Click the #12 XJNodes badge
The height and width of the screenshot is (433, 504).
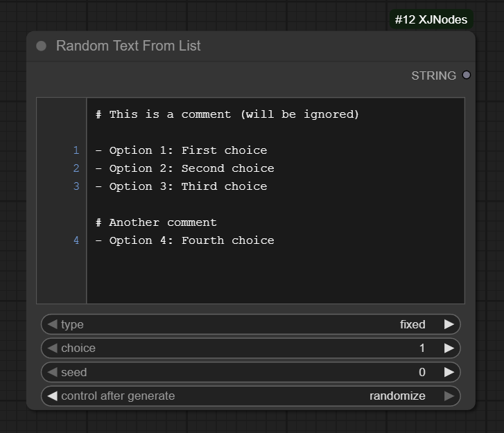click(x=431, y=19)
